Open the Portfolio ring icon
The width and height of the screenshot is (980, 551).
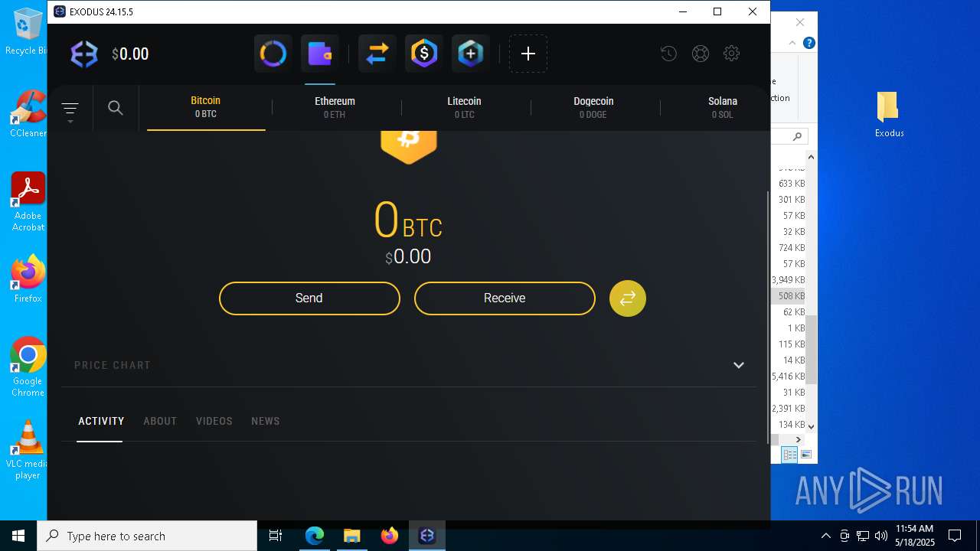(273, 54)
